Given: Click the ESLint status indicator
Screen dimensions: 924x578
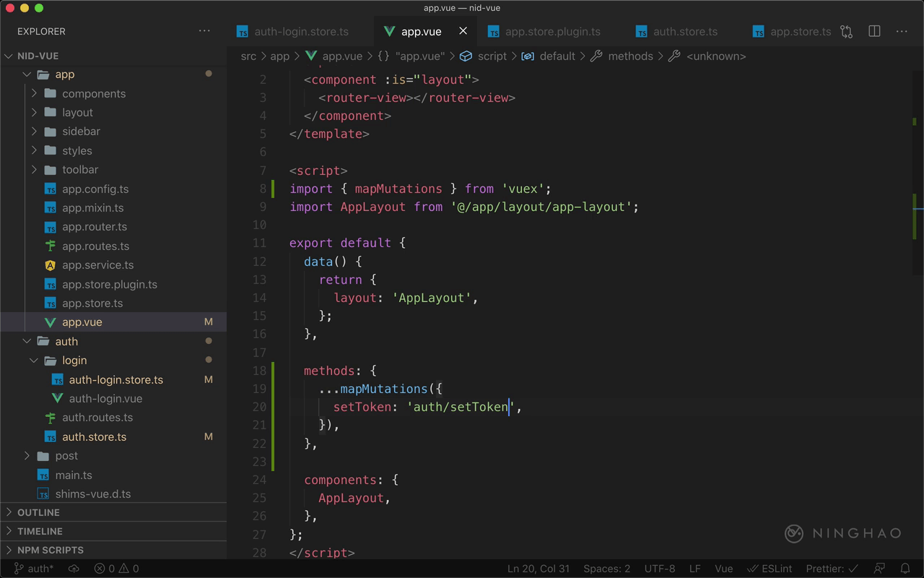Looking at the screenshot, I should tap(770, 569).
